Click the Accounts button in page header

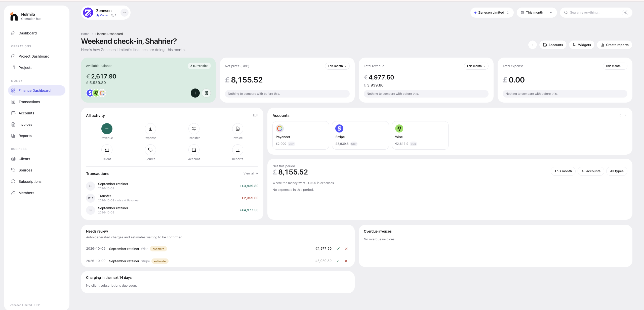coord(553,45)
